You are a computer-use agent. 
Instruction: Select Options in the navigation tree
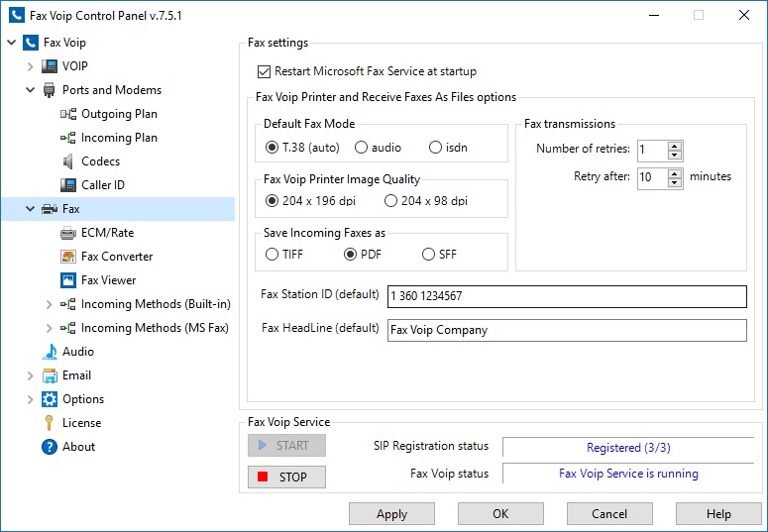(83, 399)
